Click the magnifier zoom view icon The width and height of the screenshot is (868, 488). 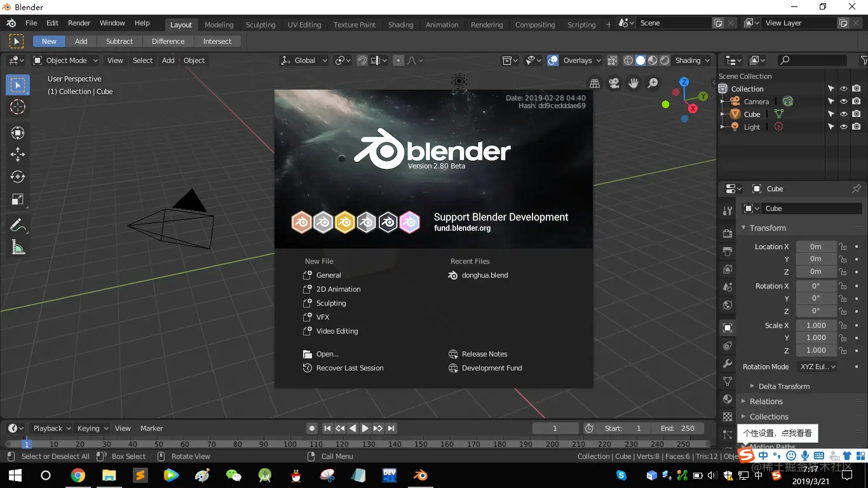pos(653,83)
